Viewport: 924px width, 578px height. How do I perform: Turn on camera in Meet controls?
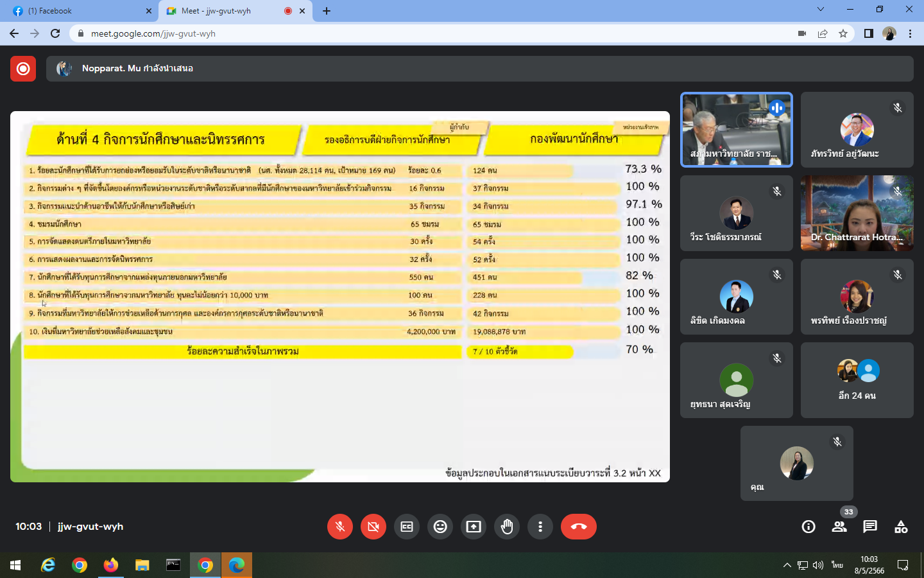[x=373, y=527]
